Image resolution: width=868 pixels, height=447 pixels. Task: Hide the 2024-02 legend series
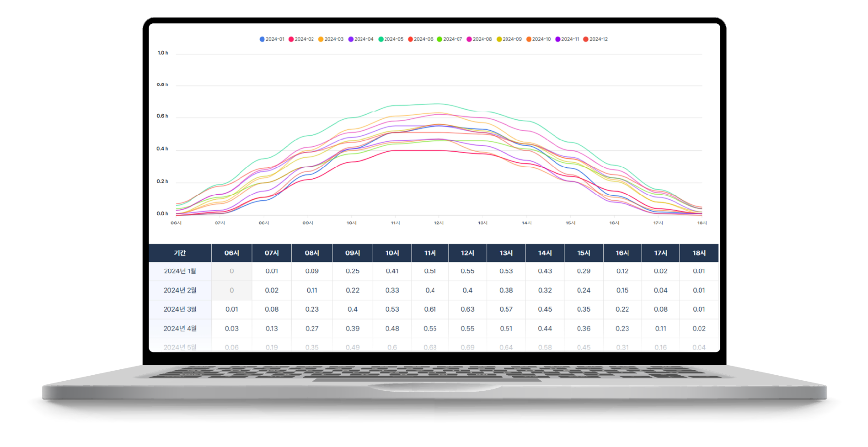tap(301, 39)
